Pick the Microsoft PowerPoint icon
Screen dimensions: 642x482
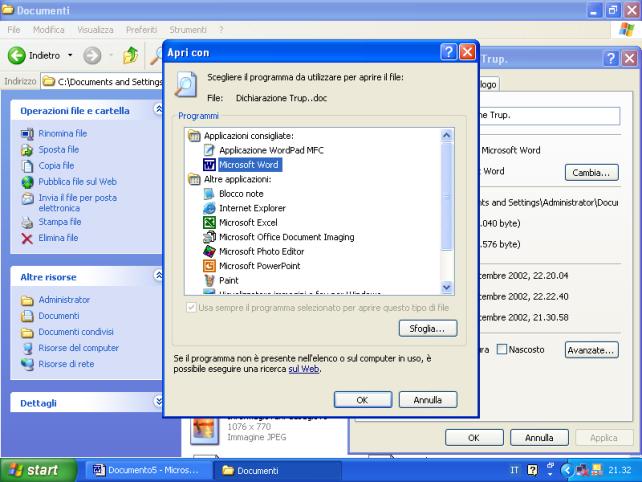(209, 266)
